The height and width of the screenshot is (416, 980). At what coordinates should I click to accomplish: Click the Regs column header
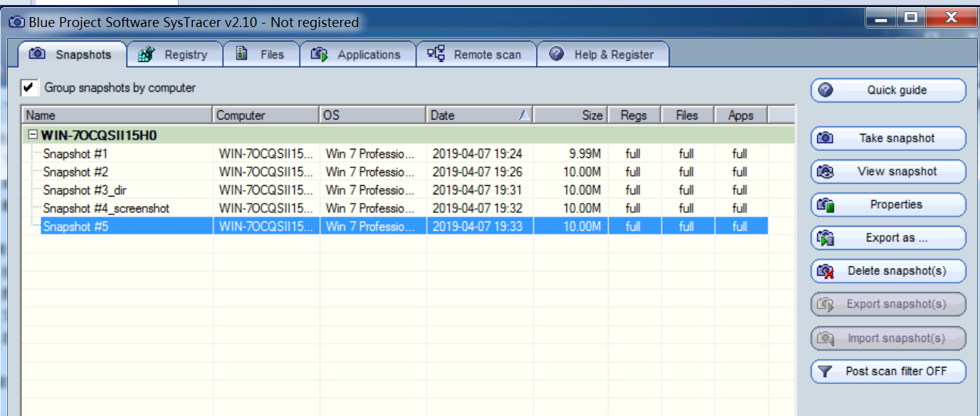634,115
